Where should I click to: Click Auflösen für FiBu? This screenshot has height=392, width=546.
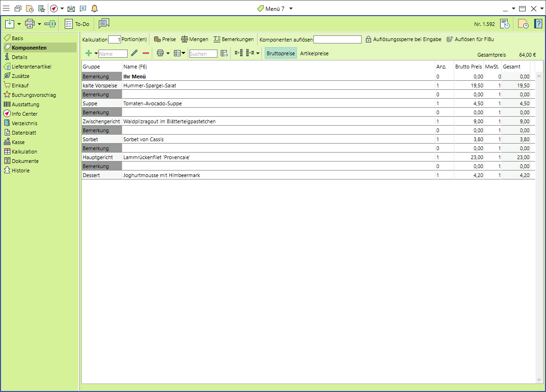point(470,39)
